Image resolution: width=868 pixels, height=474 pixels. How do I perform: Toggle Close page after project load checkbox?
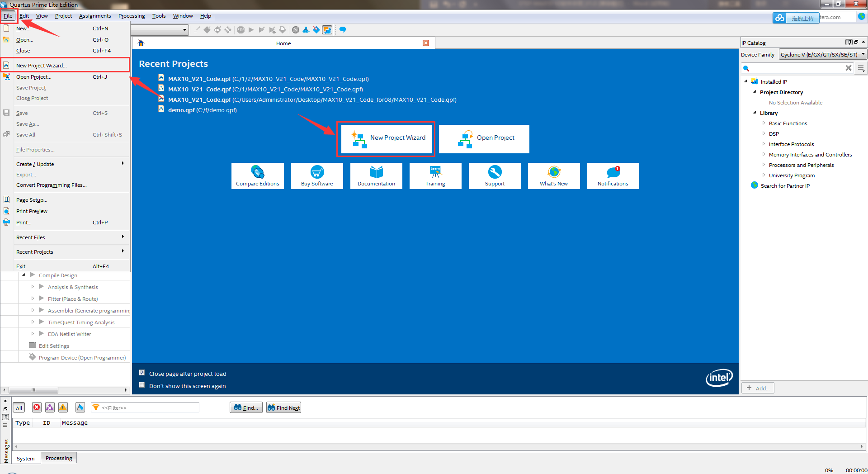[x=142, y=373]
